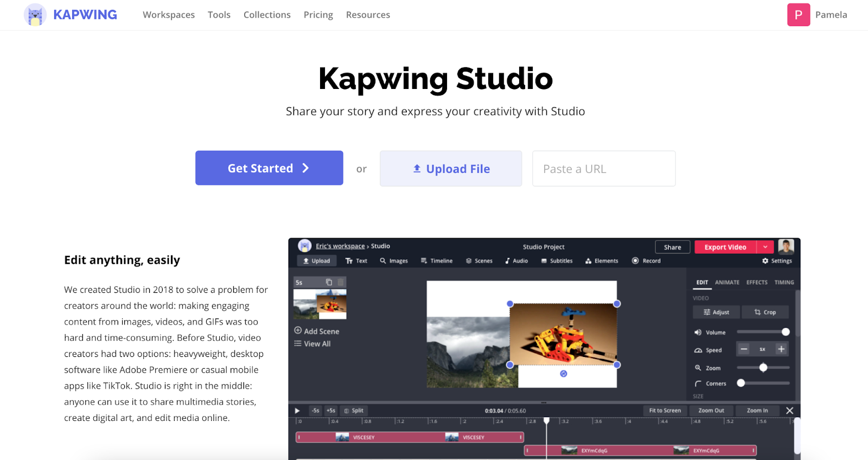This screenshot has width=868, height=460.
Task: Click the Studio user profile photo
Action: 786,247
